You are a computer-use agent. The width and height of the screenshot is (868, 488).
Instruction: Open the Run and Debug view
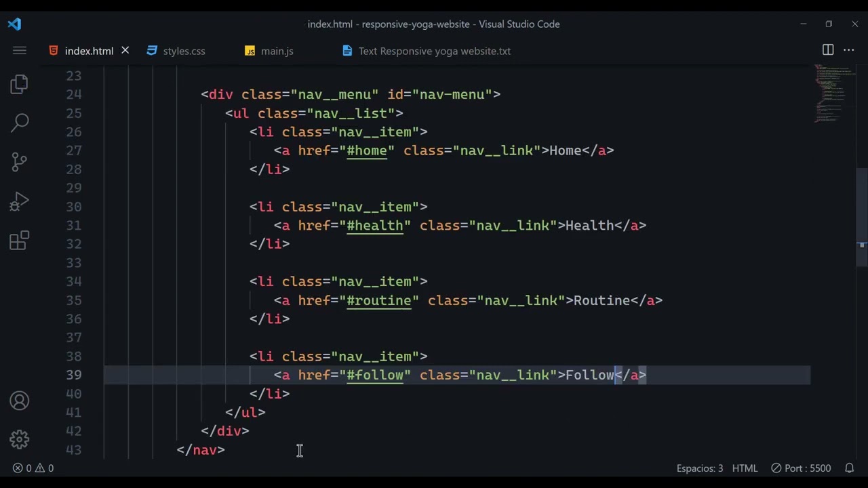[x=20, y=201]
